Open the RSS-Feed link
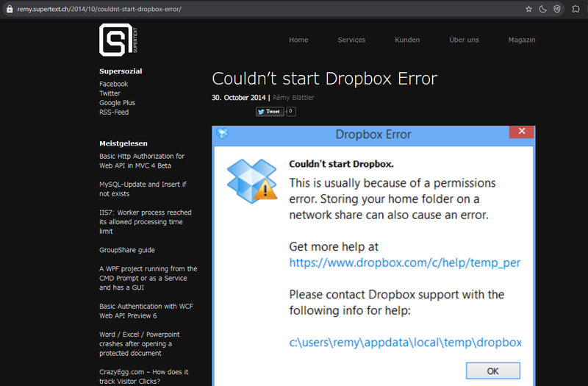 (114, 112)
